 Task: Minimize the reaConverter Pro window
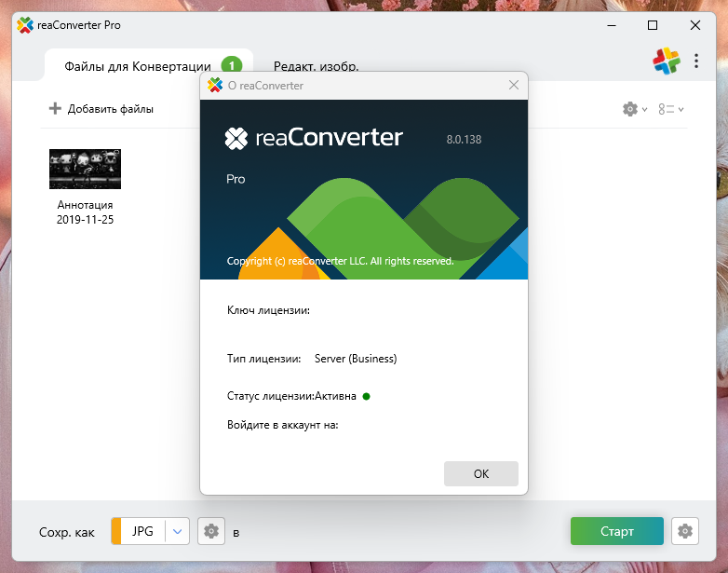(x=610, y=24)
